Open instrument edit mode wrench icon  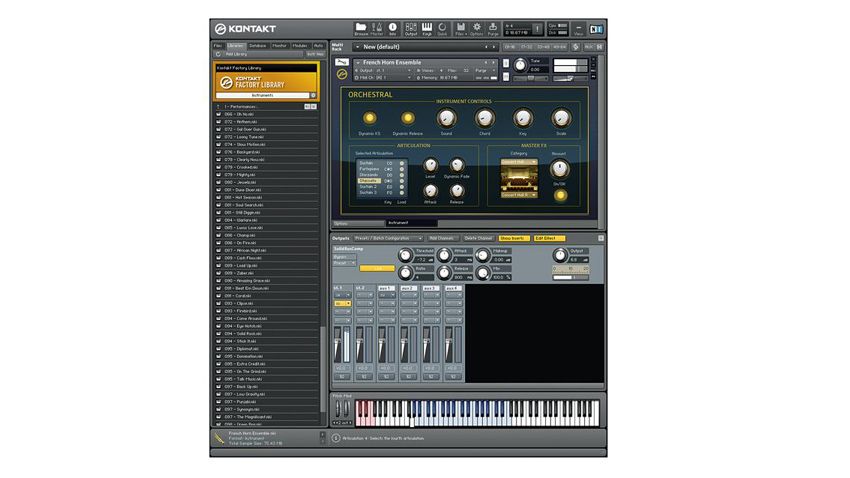pos(342,62)
